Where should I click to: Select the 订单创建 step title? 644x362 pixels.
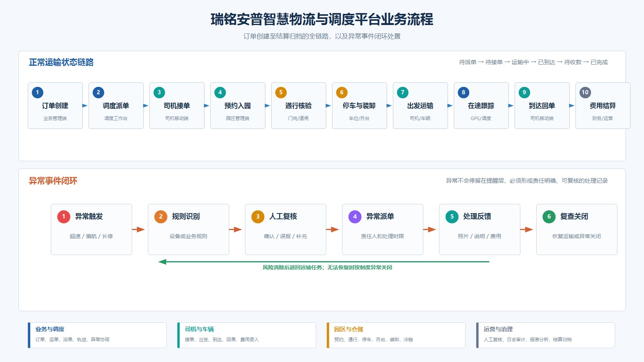[x=55, y=106]
